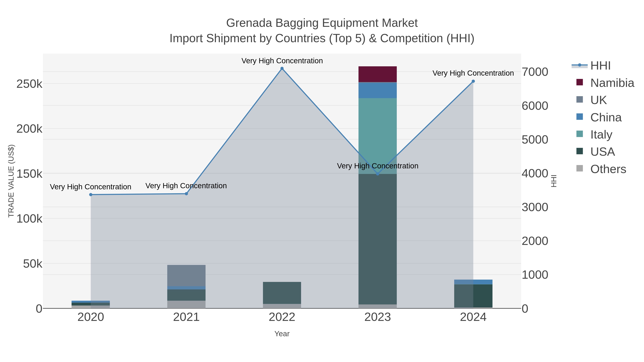Click the UK bar segment in 2021
The width and height of the screenshot is (644, 362).
click(186, 275)
